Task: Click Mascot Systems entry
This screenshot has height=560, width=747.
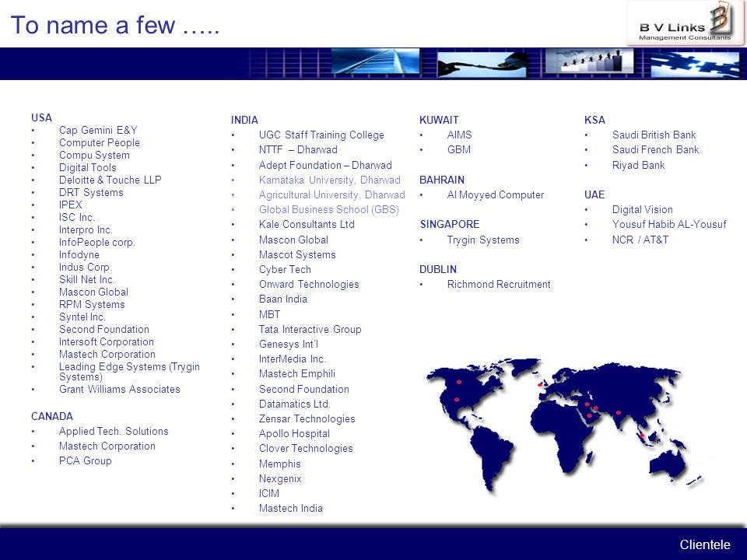Action: [x=297, y=255]
